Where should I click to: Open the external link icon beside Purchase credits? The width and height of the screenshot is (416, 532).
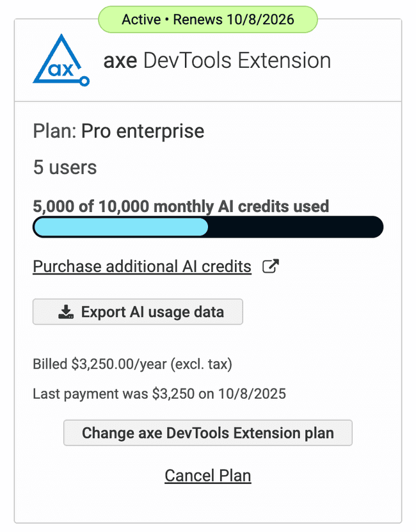point(269,265)
